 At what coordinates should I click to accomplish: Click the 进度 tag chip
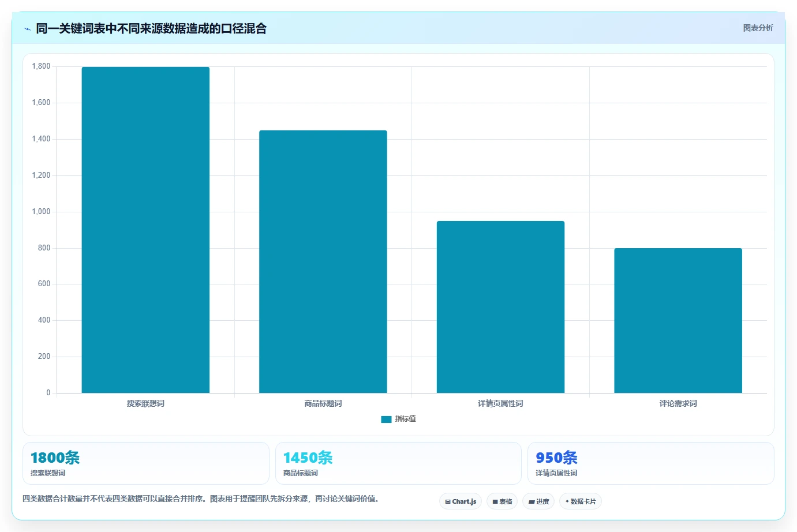[538, 501]
